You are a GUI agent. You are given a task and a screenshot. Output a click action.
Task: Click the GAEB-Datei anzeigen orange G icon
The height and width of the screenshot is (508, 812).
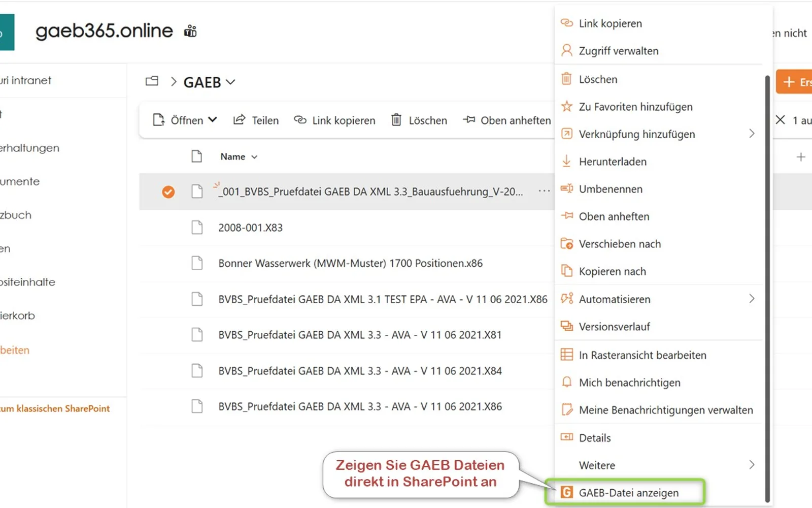(566, 493)
